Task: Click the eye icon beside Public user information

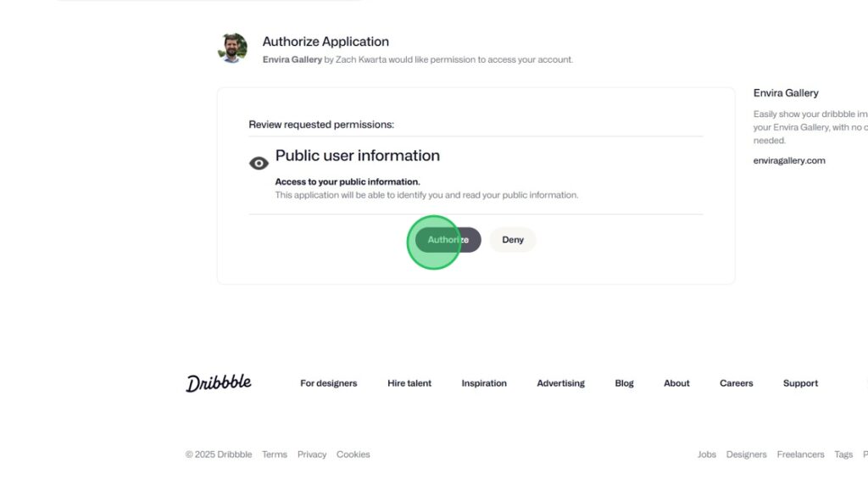Action: (259, 163)
